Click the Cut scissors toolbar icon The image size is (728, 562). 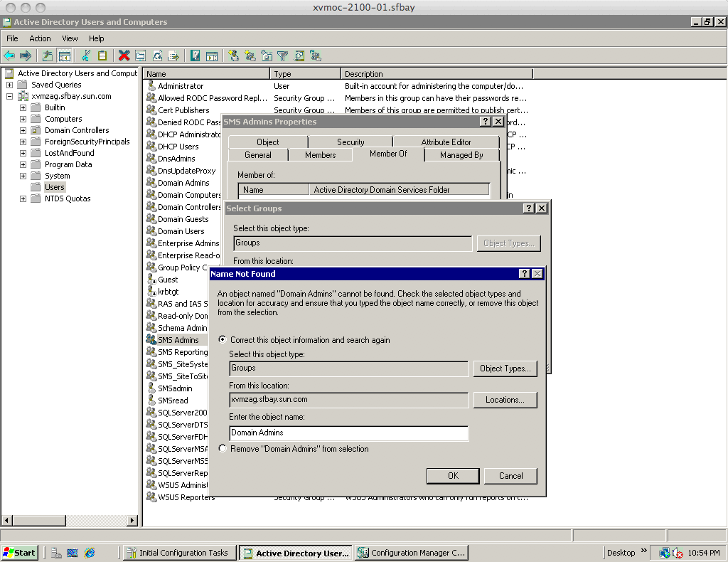(x=86, y=56)
